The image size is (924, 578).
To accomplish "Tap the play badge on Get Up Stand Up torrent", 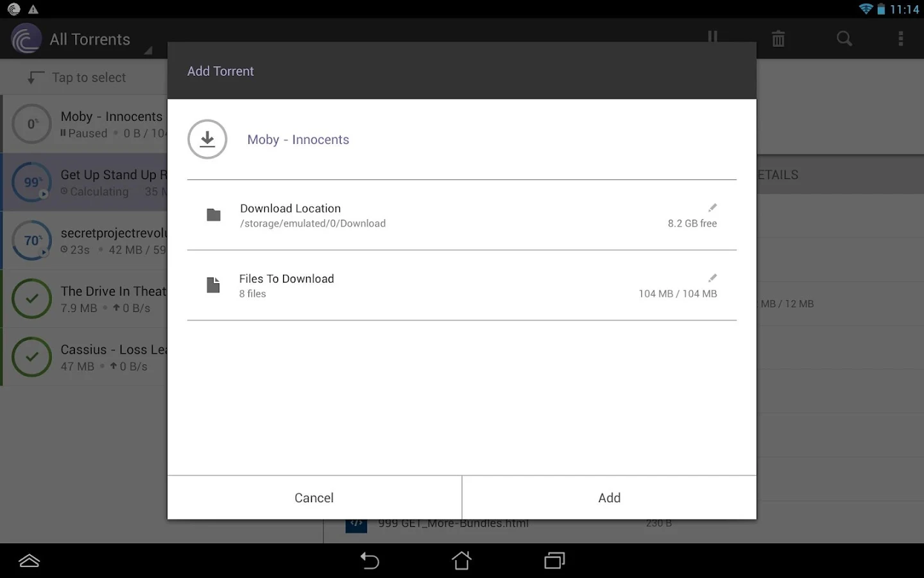I will coord(43,192).
